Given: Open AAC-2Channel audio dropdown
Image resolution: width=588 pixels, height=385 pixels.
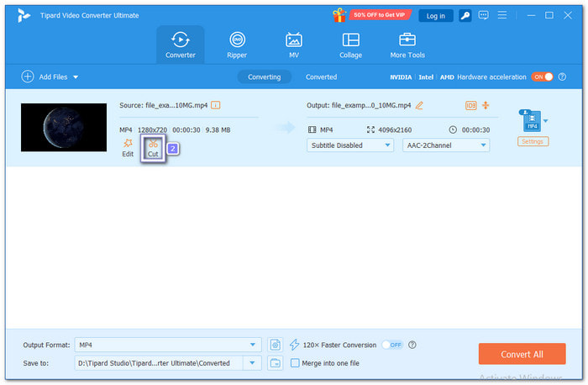Looking at the screenshot, I should 446,145.
